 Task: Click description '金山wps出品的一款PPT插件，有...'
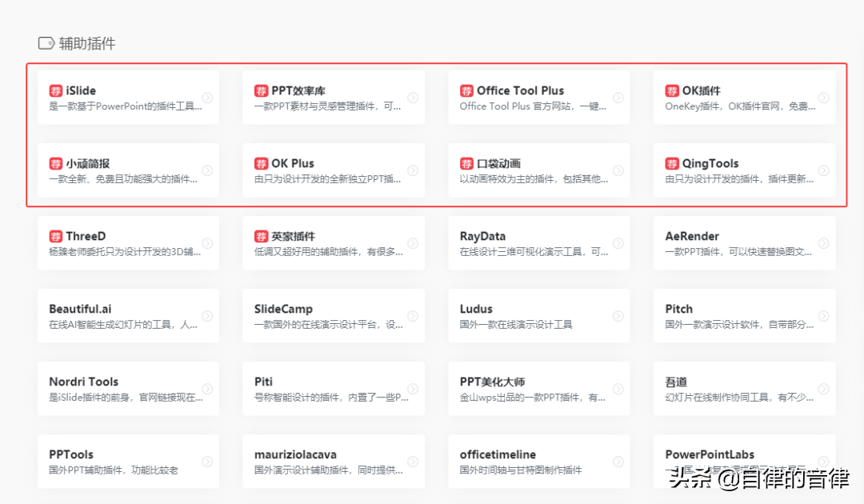tap(532, 397)
